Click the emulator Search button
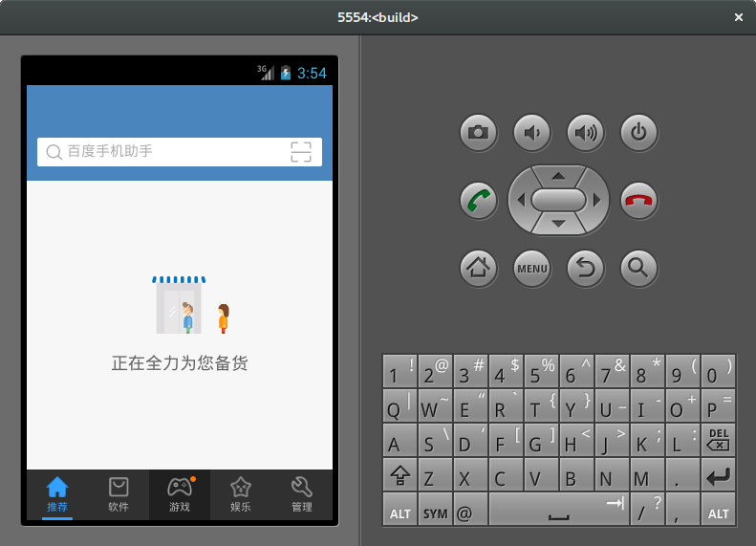 pos(638,268)
